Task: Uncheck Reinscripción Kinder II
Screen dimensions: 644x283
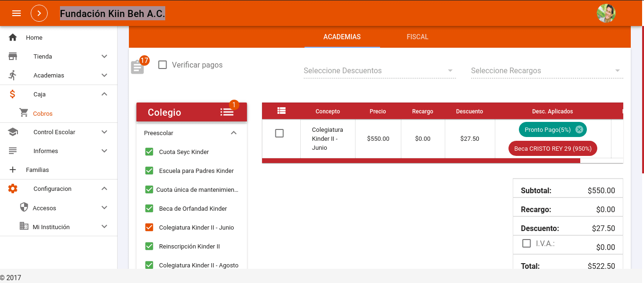Action: point(149,246)
